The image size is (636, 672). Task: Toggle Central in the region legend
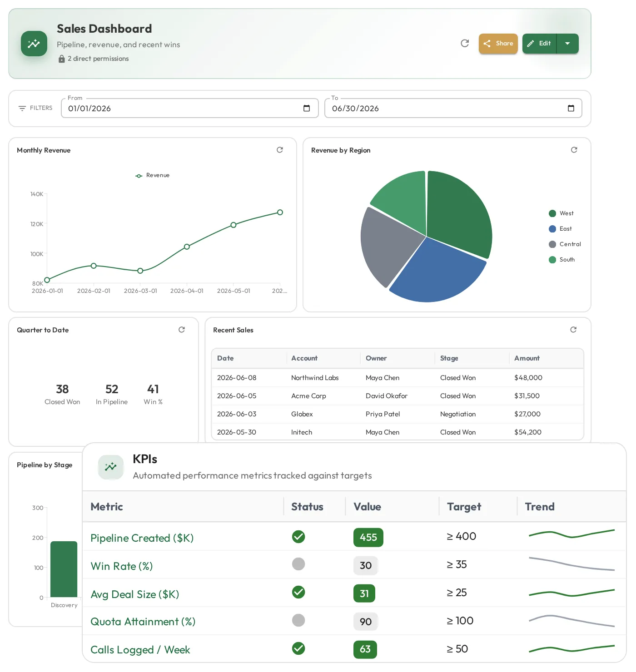pyautogui.click(x=565, y=244)
